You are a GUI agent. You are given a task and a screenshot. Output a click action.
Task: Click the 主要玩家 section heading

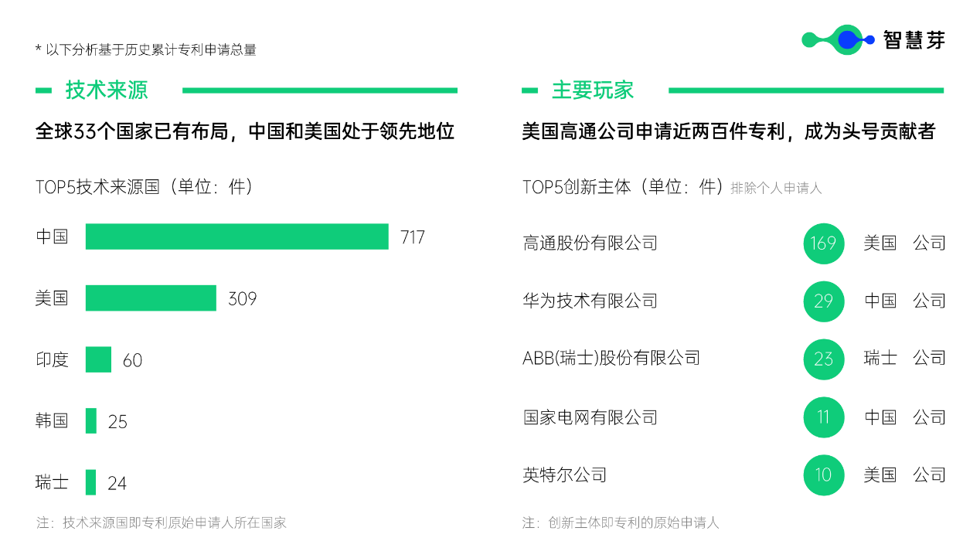click(593, 90)
